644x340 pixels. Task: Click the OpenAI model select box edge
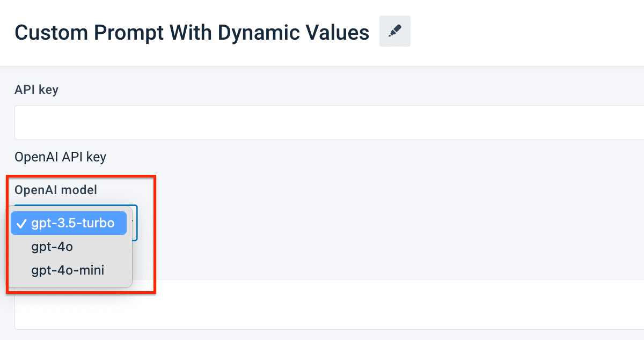(x=135, y=223)
